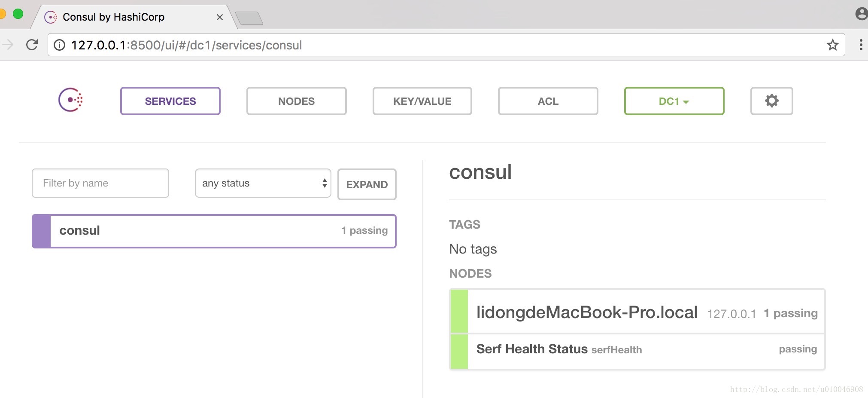The height and width of the screenshot is (398, 868).
Task: Open the any status filter dropdown
Action: 263,183
